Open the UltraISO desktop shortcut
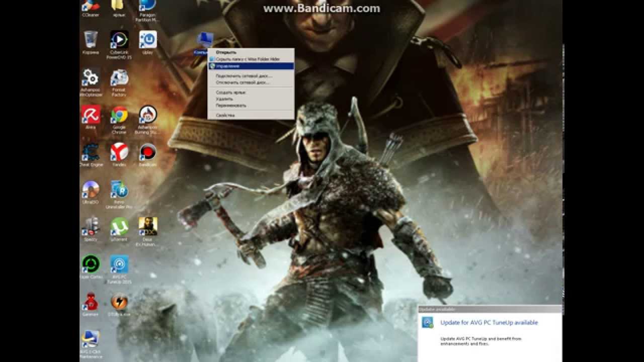 click(x=91, y=192)
